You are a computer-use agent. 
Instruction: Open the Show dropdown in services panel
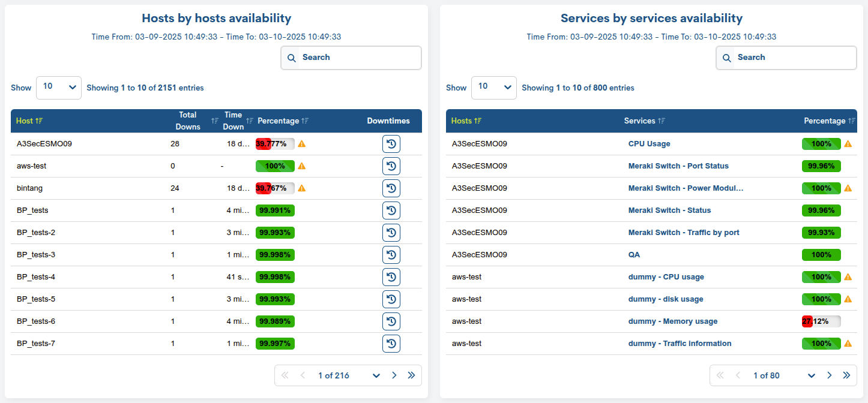point(493,88)
